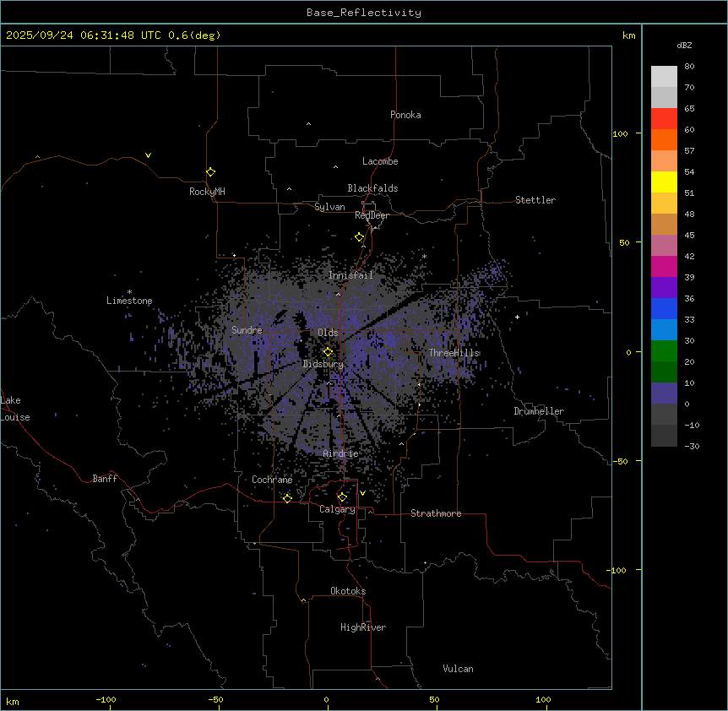Click the UTC timestamp header text
The image size is (728, 711).
coord(113,35)
